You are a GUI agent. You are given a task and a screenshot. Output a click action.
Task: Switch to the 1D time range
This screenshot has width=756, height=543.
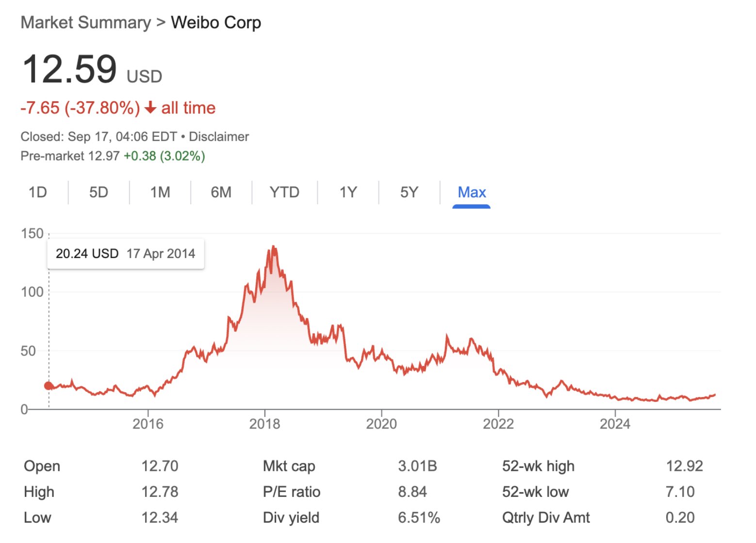(x=38, y=192)
